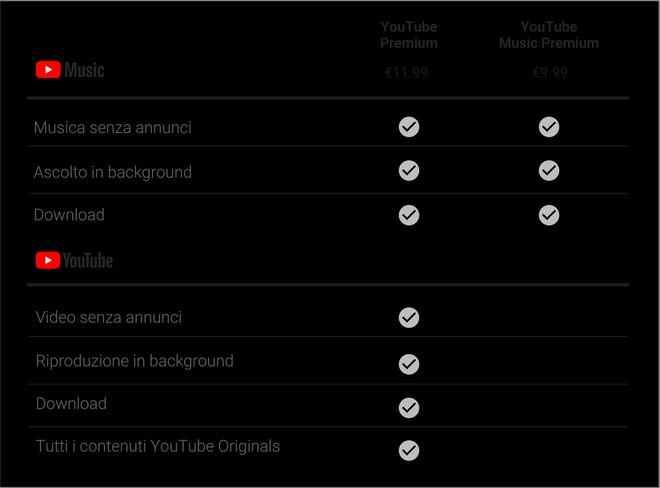The width and height of the screenshot is (660, 488).
Task: Click the €11.99 price
Action: click(409, 72)
